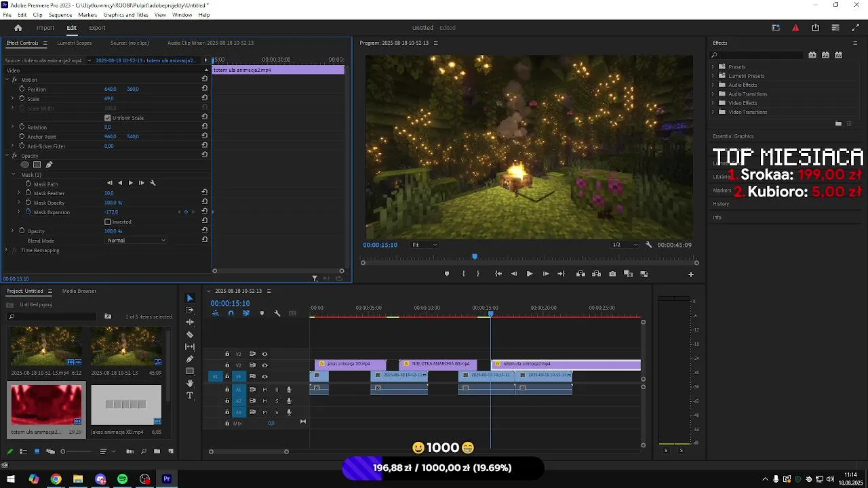
Task: Toggle Uniform Scale checkbox
Action: 107,118
